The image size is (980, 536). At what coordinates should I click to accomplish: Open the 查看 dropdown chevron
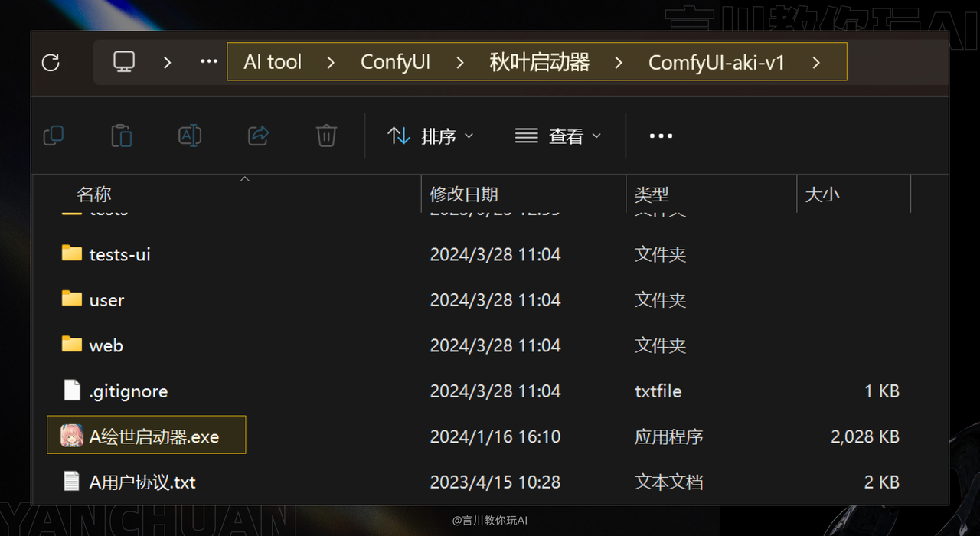click(x=596, y=136)
